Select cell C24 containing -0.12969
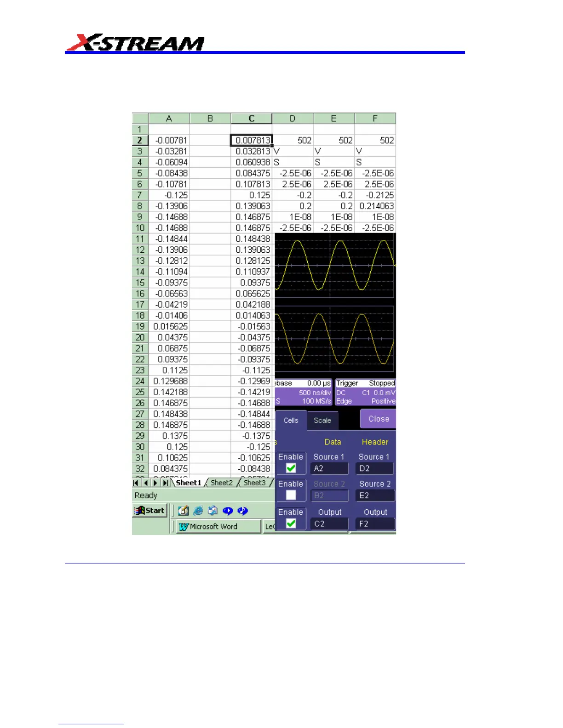The image size is (563, 728). coord(252,381)
